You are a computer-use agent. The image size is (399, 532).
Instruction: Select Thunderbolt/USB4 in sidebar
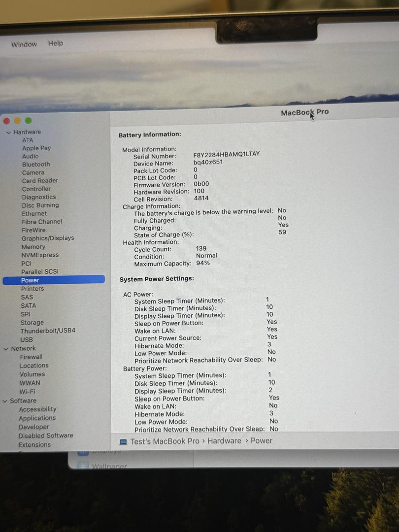[x=48, y=331]
